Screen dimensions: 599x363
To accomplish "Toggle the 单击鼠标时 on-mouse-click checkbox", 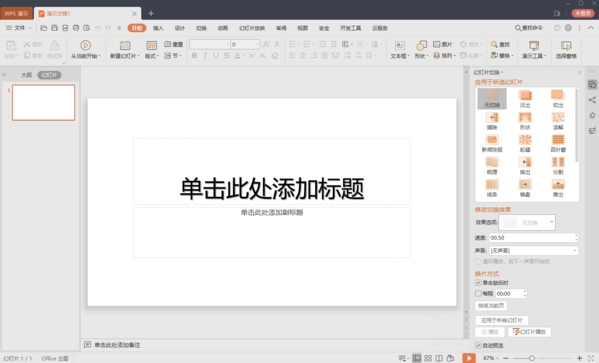I will click(478, 283).
